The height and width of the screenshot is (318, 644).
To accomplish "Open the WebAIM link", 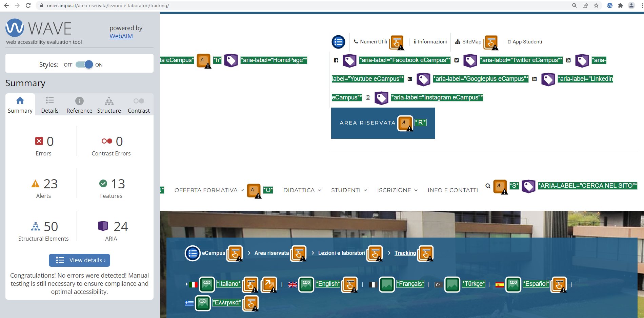I will click(121, 36).
